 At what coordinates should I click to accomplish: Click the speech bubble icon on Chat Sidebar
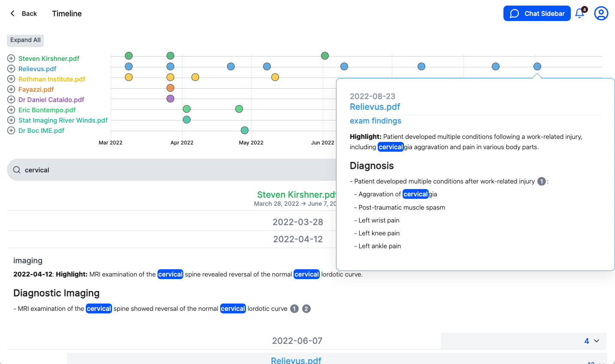click(x=514, y=13)
